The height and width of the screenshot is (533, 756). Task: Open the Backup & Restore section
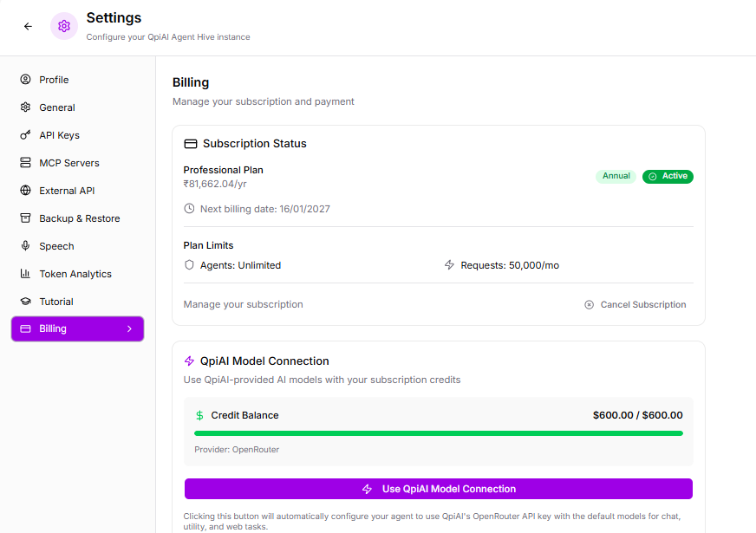pyautogui.click(x=79, y=218)
